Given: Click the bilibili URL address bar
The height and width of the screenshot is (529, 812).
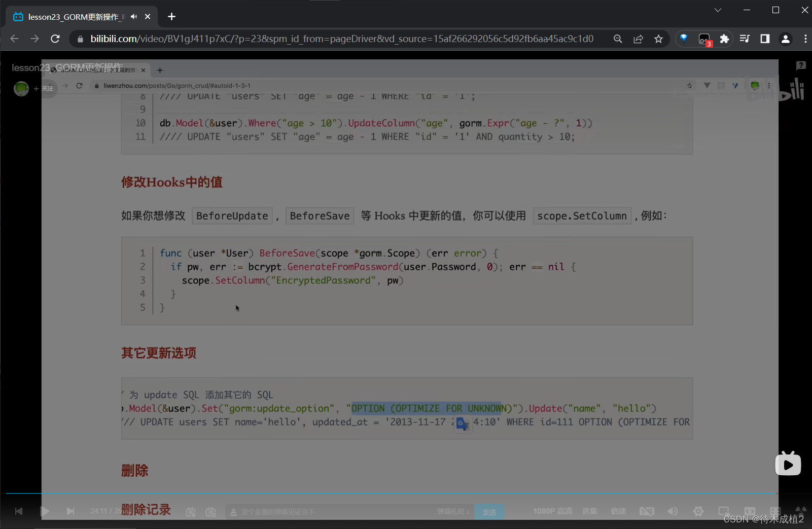Looking at the screenshot, I should 342,39.
